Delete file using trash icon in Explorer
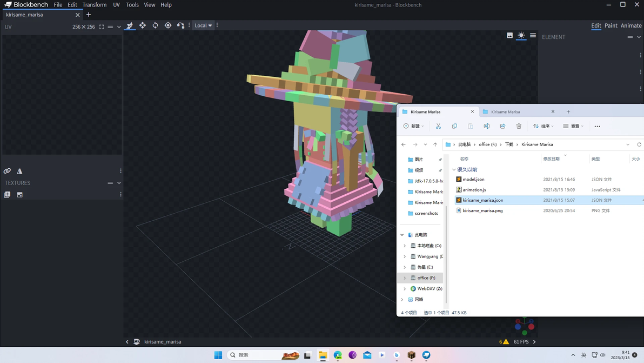The width and height of the screenshot is (644, 363). tap(519, 126)
